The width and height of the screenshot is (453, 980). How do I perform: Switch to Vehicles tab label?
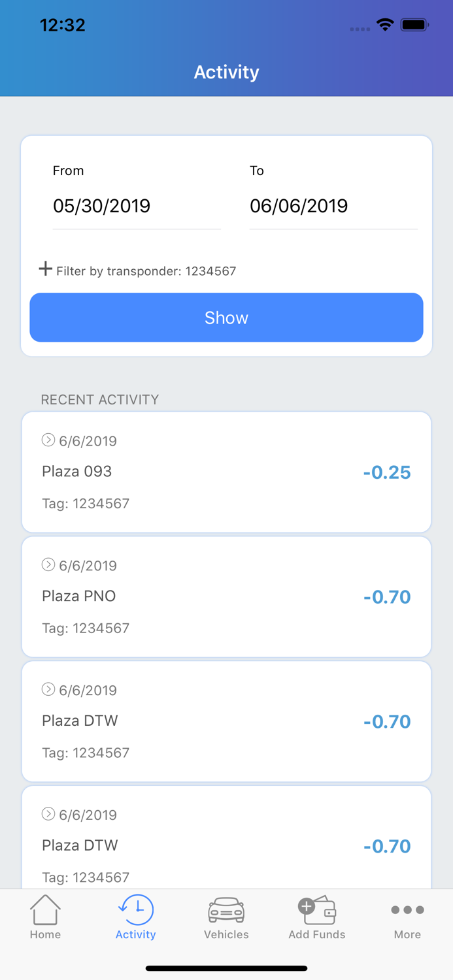click(226, 935)
